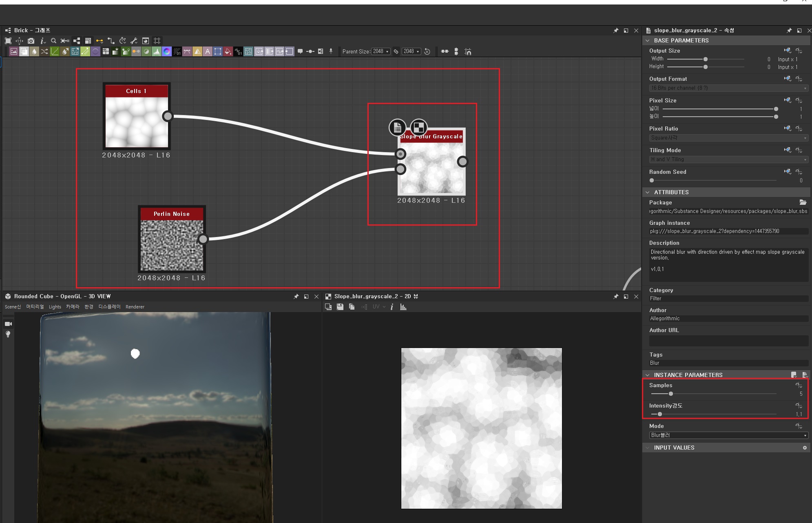Click the comment bubble icon in toolbar
Screen dimensions: 812x523
(x=300, y=51)
